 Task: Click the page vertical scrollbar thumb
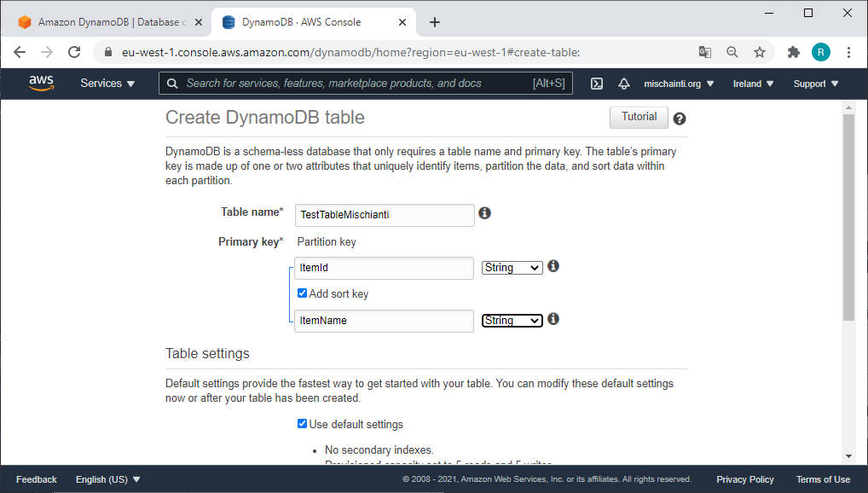(848, 217)
